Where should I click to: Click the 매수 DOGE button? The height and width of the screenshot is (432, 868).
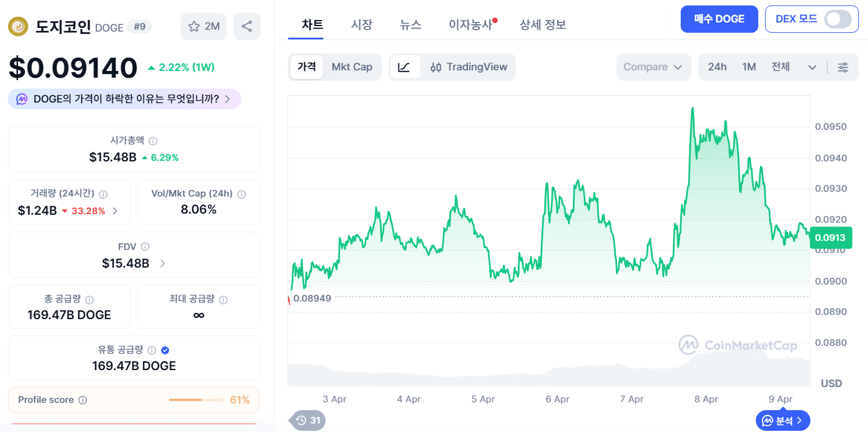pos(719,19)
